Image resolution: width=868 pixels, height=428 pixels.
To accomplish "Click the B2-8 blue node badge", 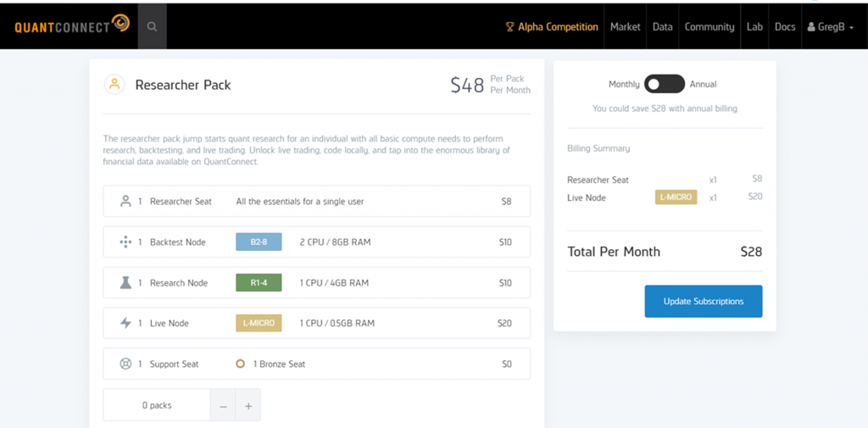I will coord(259,242).
